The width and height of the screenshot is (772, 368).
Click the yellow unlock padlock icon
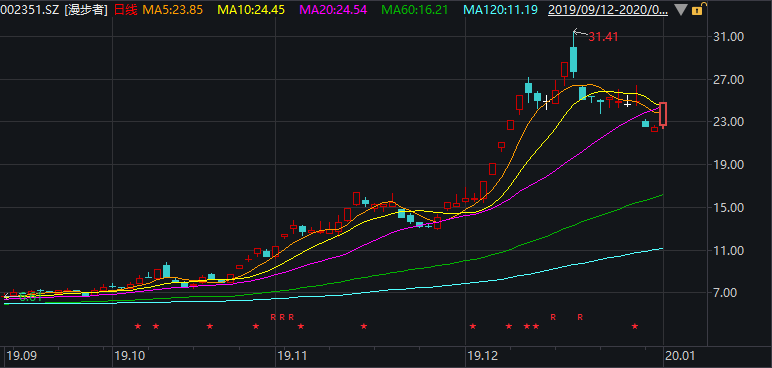[698, 8]
